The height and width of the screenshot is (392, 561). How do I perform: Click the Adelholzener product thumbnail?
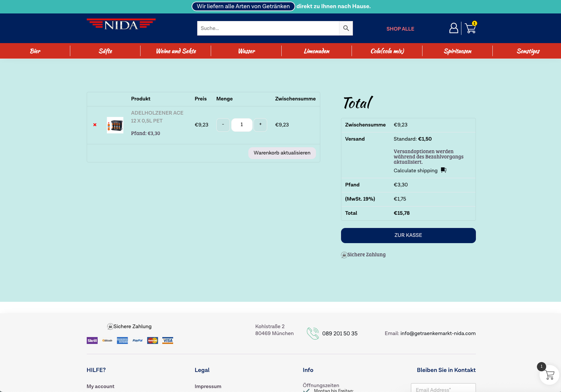pyautogui.click(x=115, y=125)
